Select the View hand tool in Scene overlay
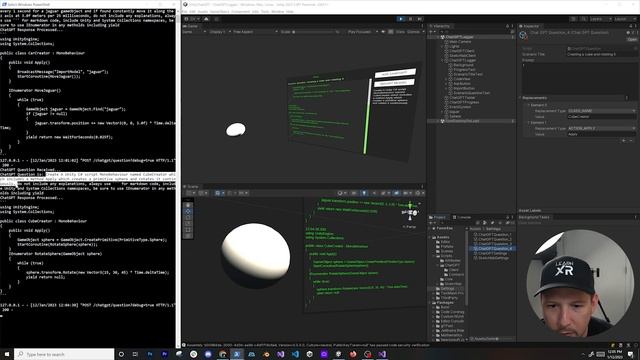640x360 pixels. [x=188, y=205]
